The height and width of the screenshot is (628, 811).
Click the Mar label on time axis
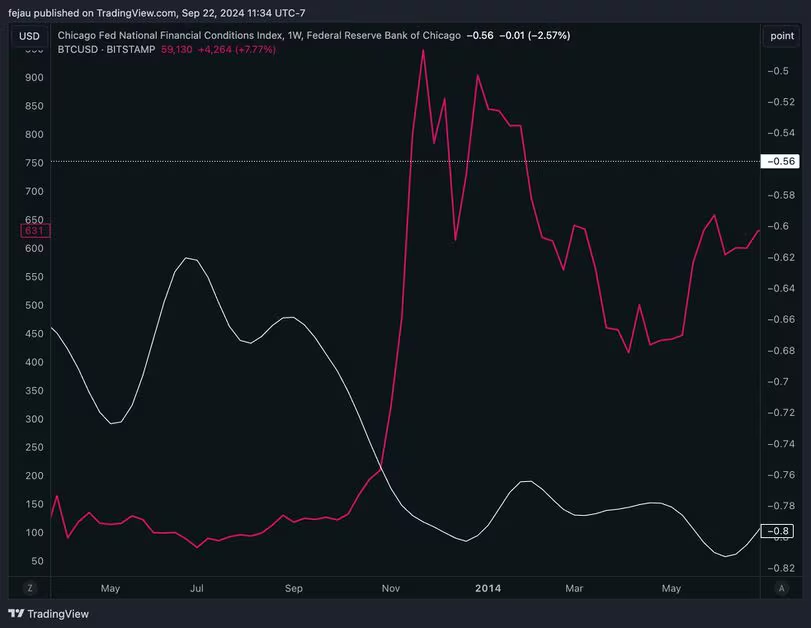(x=574, y=588)
